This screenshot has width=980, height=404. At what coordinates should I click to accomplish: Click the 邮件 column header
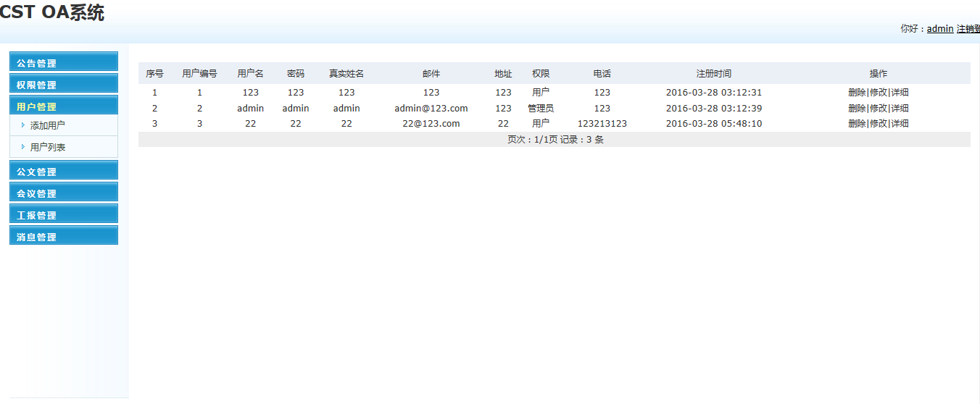tap(431, 74)
